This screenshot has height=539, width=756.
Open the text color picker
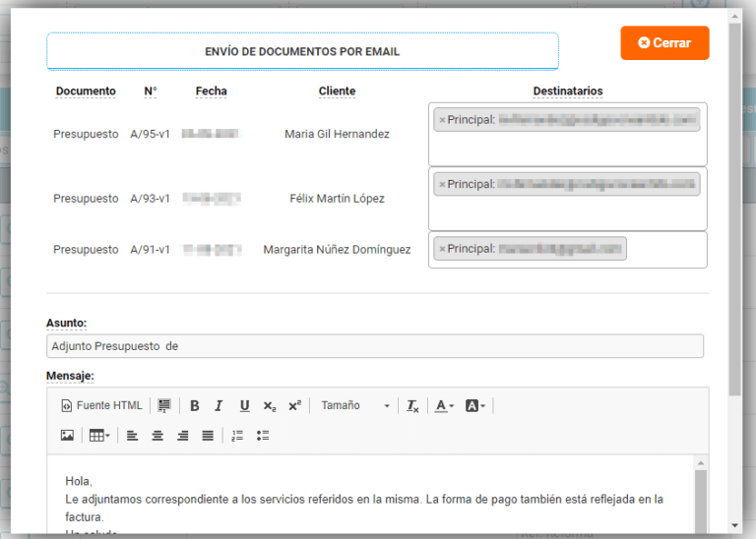click(444, 405)
